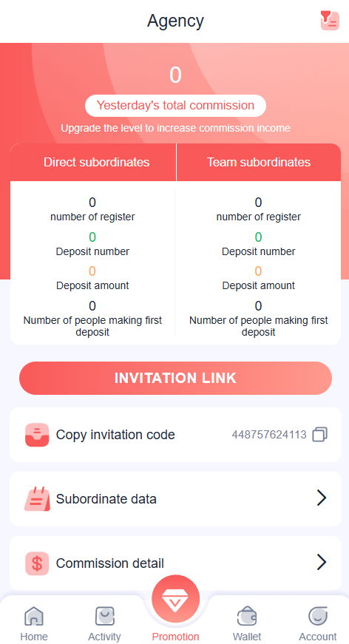Select the Team subordinates tab
349x644 pixels.
coord(259,162)
